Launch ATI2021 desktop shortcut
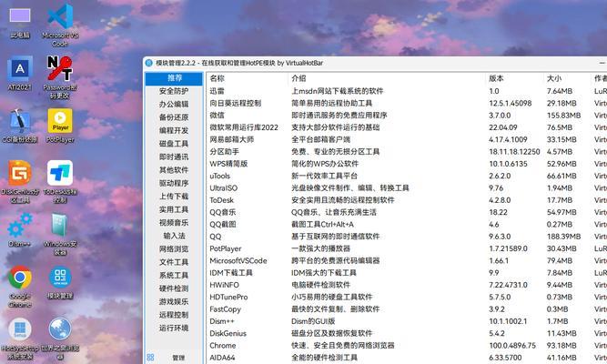The width and height of the screenshot is (607, 364). 20,74
